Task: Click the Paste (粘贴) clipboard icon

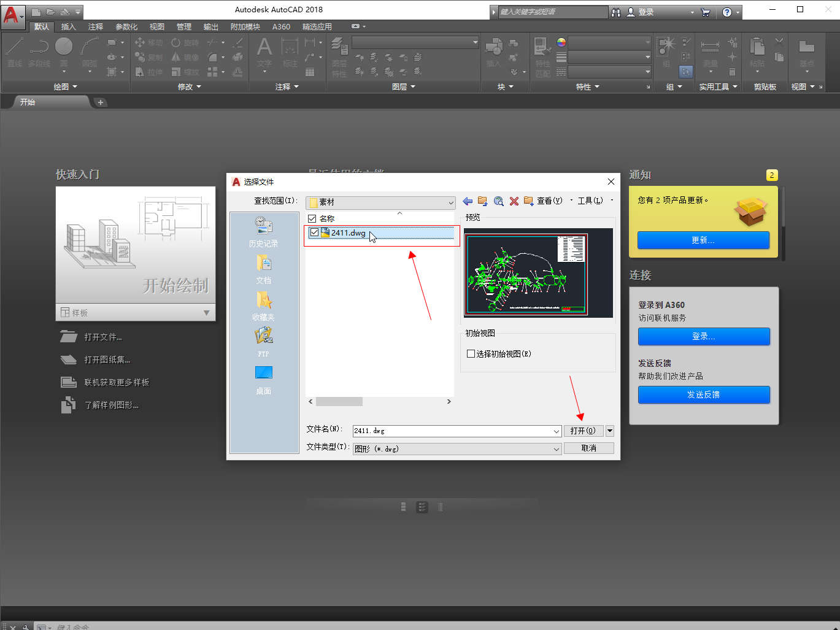Action: (757, 52)
